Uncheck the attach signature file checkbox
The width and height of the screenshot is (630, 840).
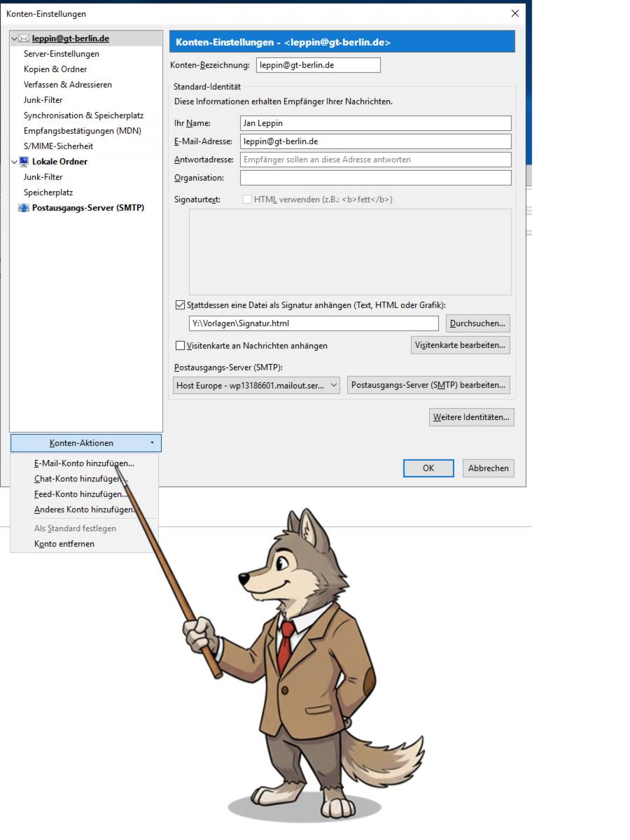(x=181, y=305)
